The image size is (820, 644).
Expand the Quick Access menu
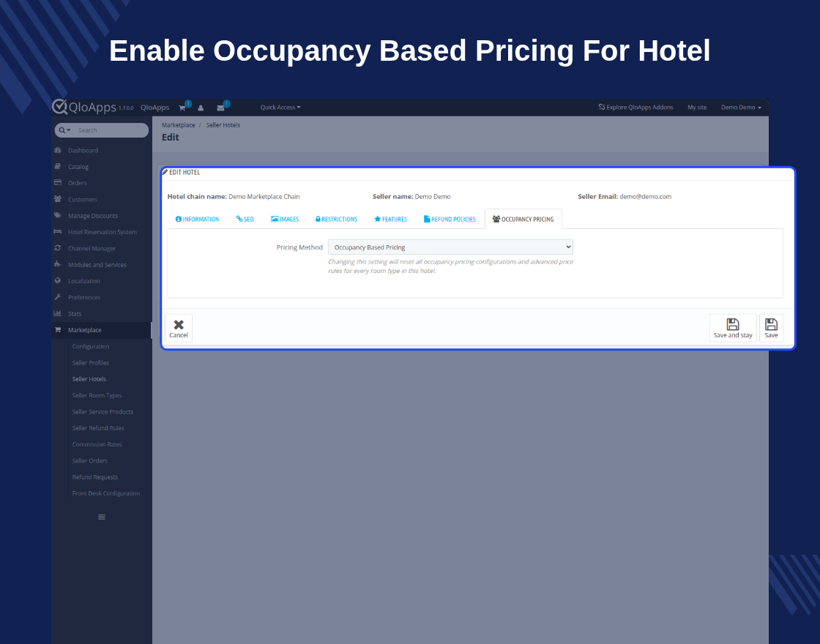click(280, 107)
